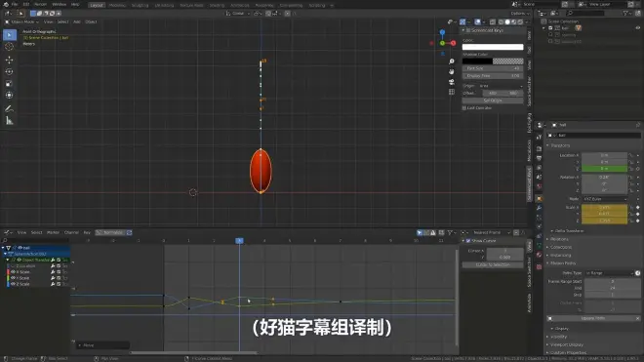Screen dimensions: 644x362
Task: Toggle Y Scale channel visibility eye
Action: coord(13,278)
